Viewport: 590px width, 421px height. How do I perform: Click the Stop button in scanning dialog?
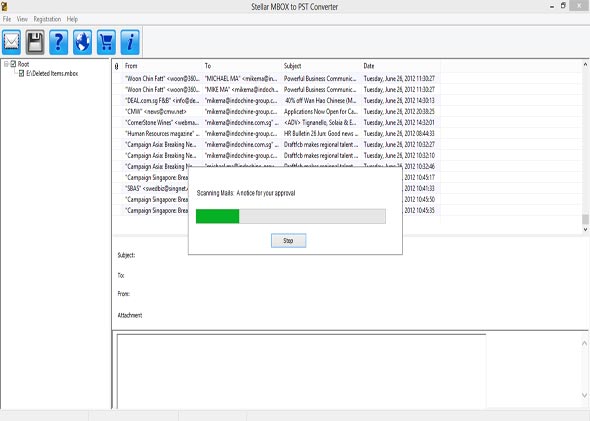pos(288,240)
